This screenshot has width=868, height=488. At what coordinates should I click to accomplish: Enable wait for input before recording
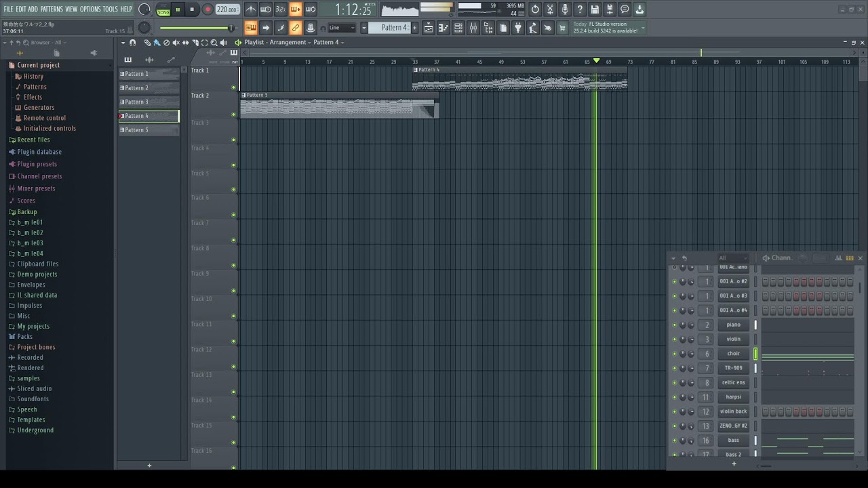266,9
